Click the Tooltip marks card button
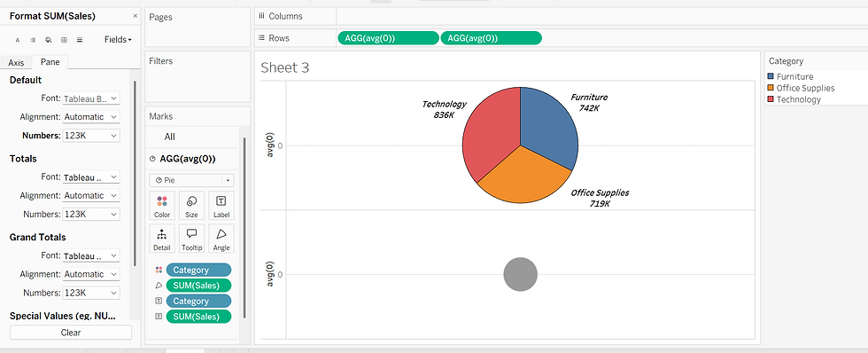Viewport: 868px width, 353px height. pos(191,239)
